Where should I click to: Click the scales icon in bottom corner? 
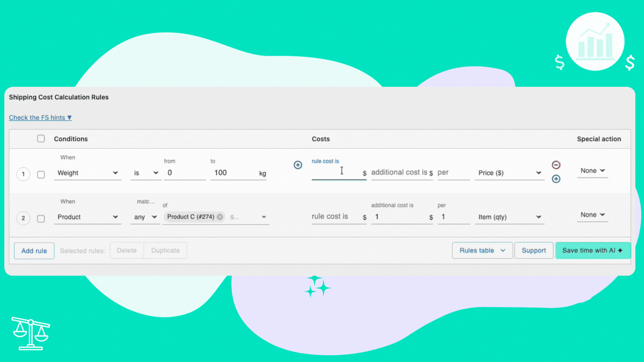[31, 334]
